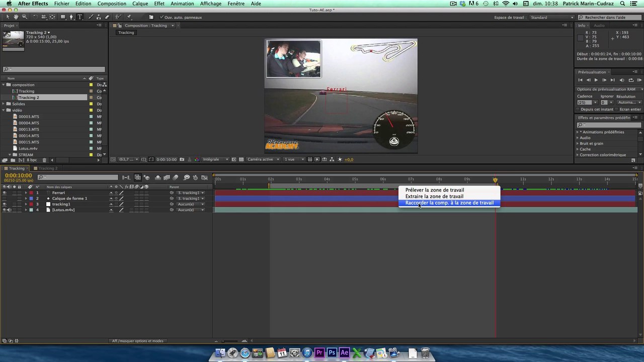644x362 pixels.
Task: Choose Raccorder la comp. à la zone de travail
Action: click(449, 203)
